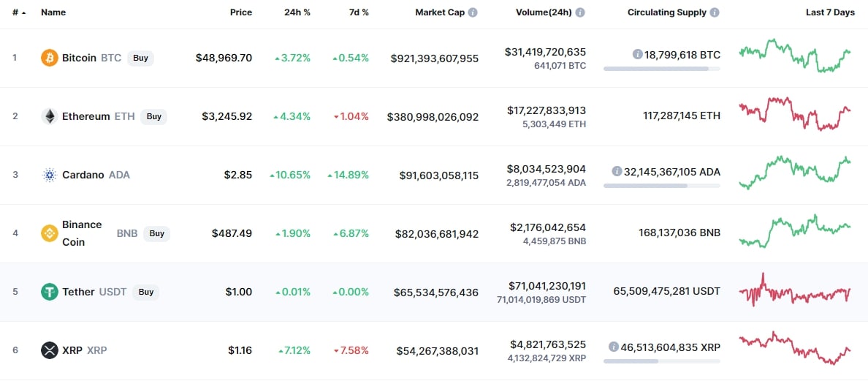This screenshot has height=381, width=868.
Task: Click Cardano market cap $91,603,058,115
Action: pos(439,176)
